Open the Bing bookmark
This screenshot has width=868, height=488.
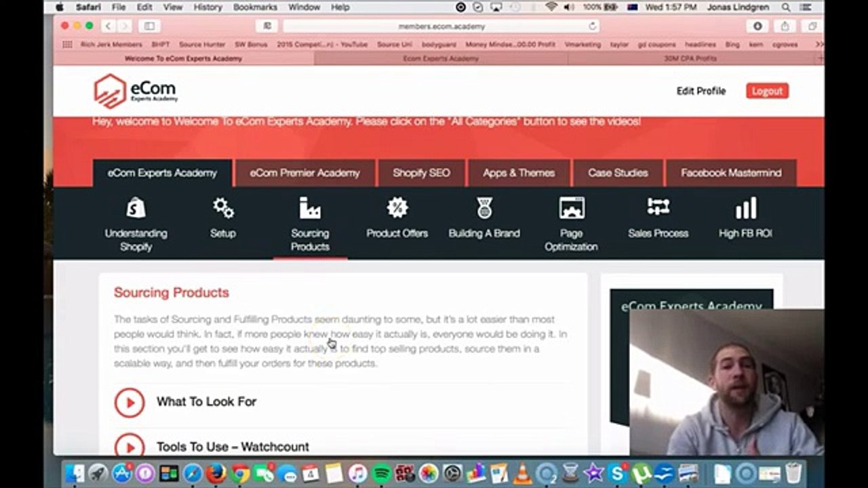pyautogui.click(x=732, y=44)
